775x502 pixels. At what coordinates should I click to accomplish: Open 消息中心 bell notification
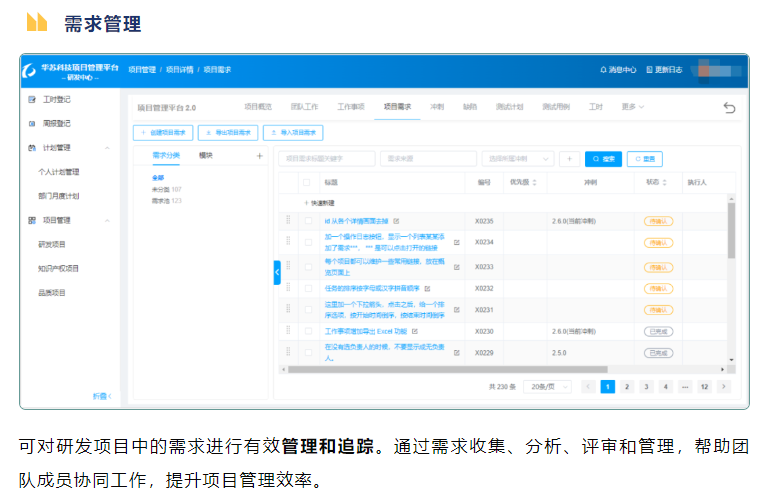617,70
